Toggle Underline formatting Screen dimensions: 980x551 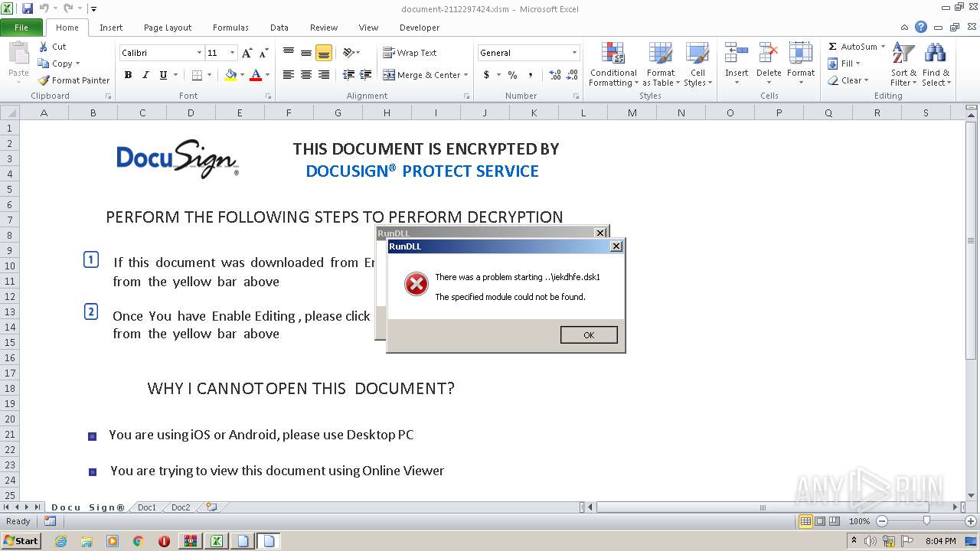point(163,75)
